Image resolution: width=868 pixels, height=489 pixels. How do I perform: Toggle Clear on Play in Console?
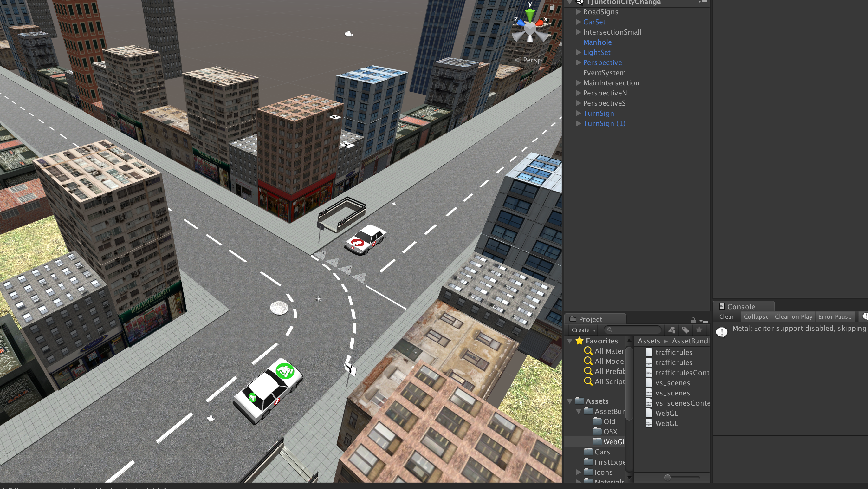pyautogui.click(x=793, y=317)
